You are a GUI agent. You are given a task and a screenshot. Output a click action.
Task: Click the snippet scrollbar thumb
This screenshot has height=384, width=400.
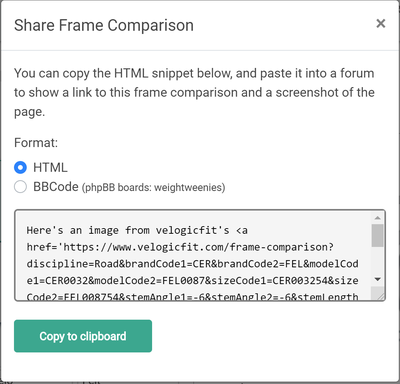point(378,235)
